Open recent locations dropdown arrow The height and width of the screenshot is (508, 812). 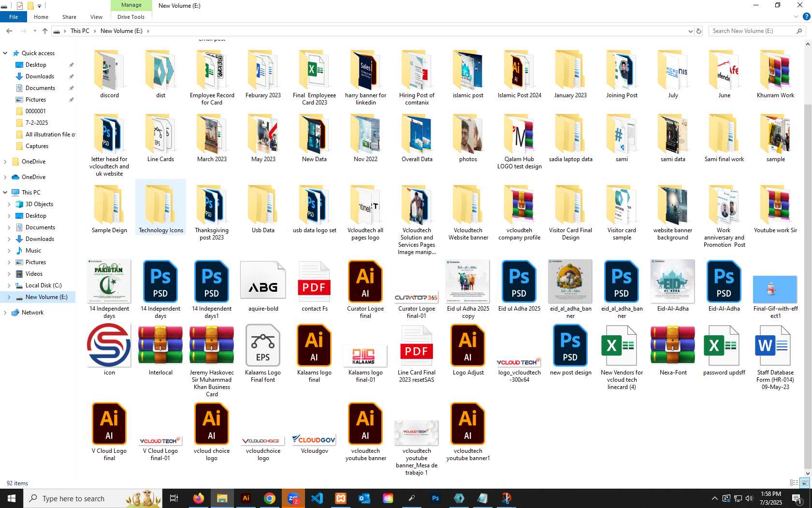(x=35, y=31)
